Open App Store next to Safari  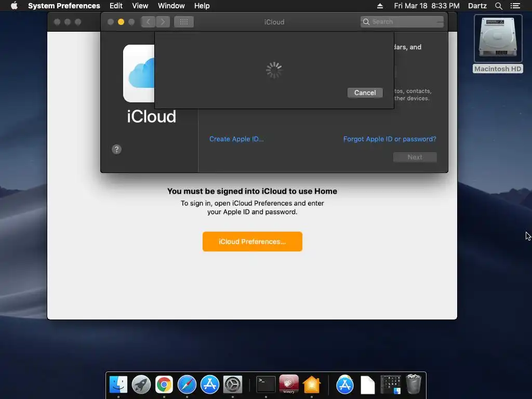pos(210,384)
